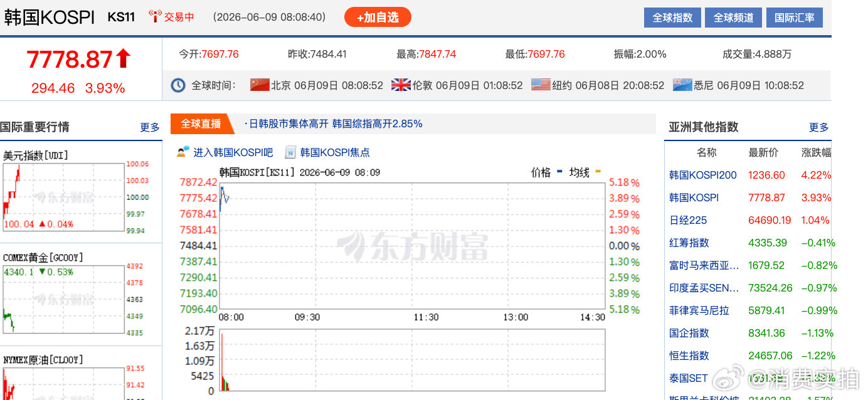Open news 日韩股市集体高开 headline
Viewport: 868px width, 400px height.
click(x=335, y=124)
